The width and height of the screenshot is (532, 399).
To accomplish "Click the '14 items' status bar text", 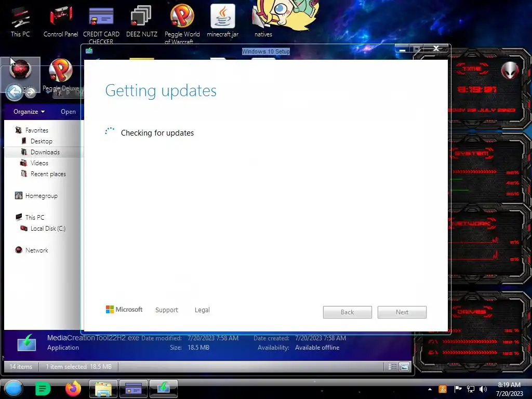I will (x=21, y=367).
